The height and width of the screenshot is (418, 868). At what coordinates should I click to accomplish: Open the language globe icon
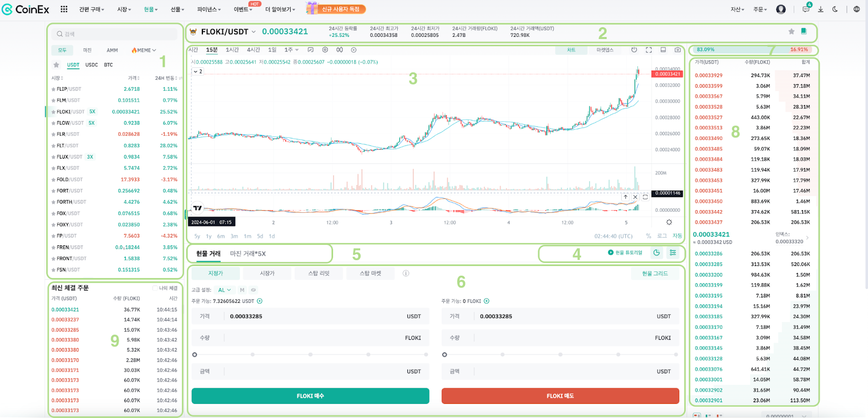857,9
